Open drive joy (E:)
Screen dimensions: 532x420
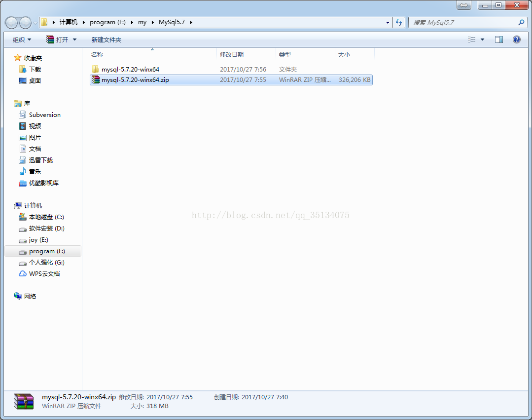point(38,240)
